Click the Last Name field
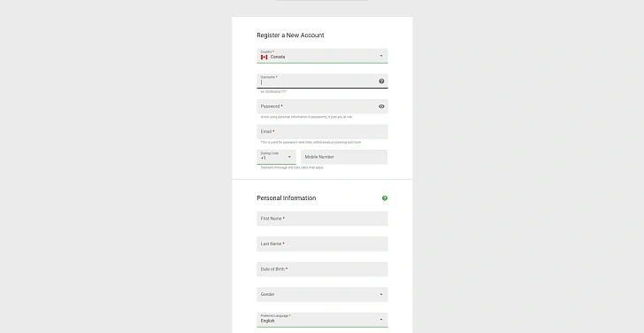 point(322,244)
